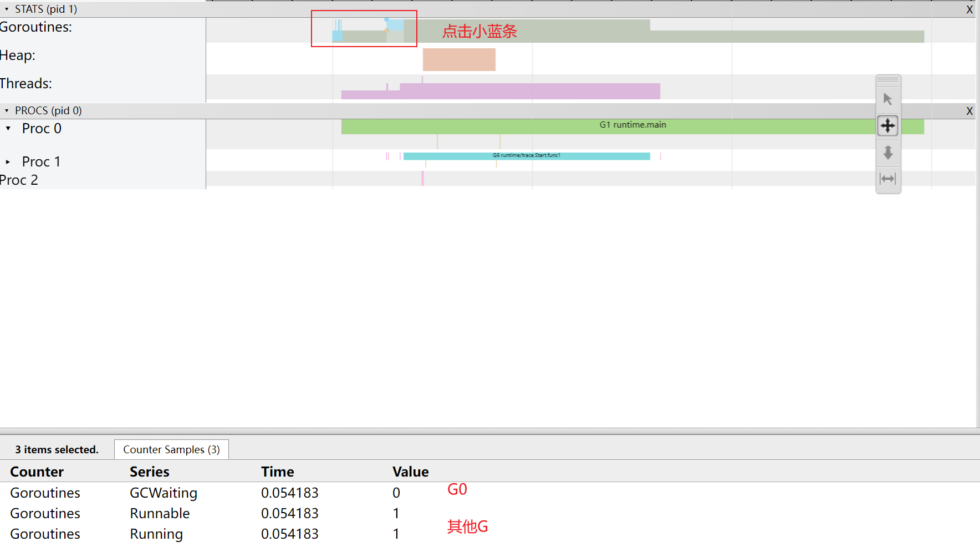Select the orange Heap counter bar

pyautogui.click(x=459, y=59)
